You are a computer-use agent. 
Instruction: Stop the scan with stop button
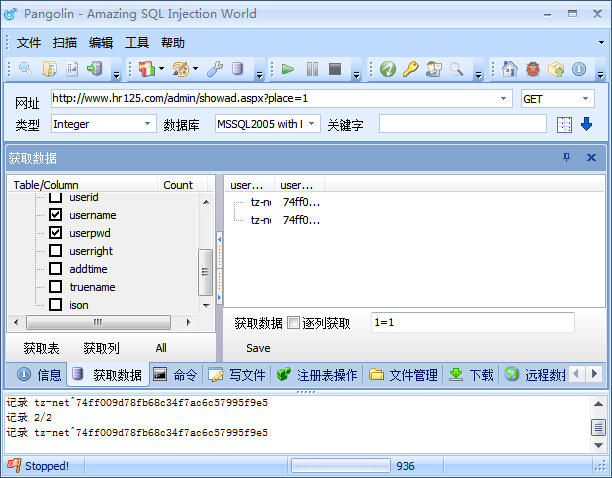point(335,69)
